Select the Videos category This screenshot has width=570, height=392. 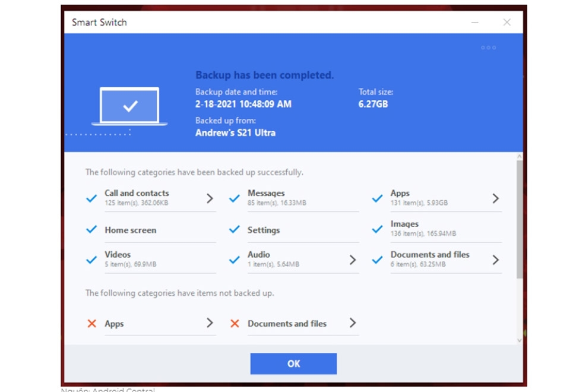(118, 255)
